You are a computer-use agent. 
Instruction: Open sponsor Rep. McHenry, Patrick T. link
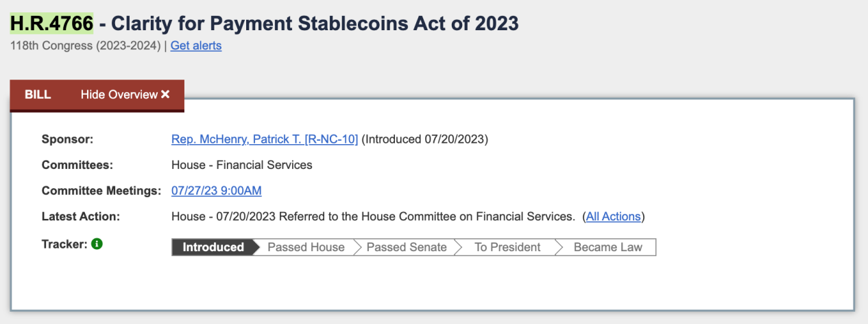265,139
